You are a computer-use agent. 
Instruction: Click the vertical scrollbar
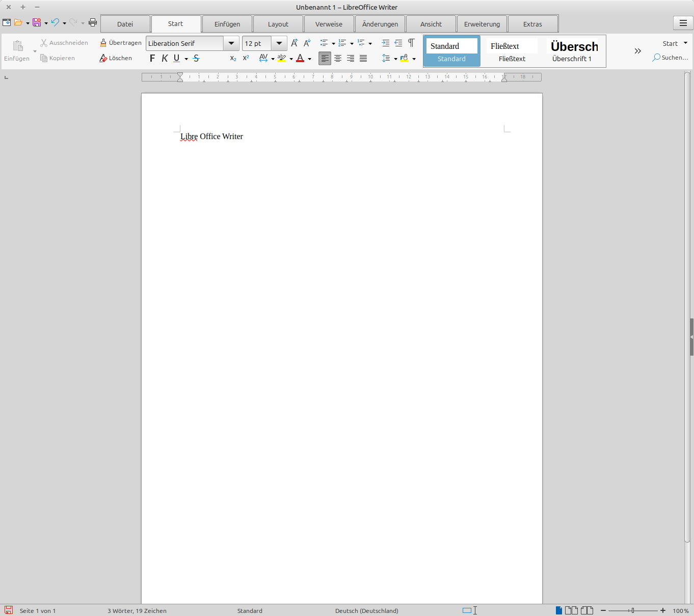[687, 307]
